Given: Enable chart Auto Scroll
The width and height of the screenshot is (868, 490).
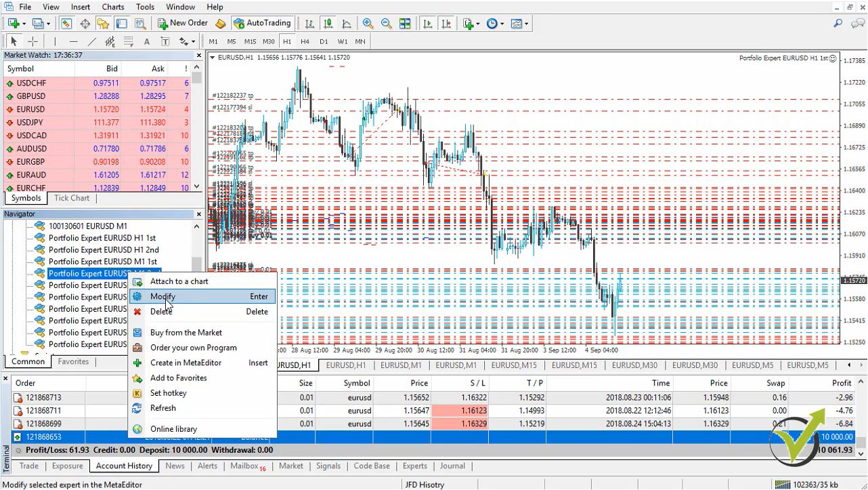Looking at the screenshot, I should (x=428, y=24).
